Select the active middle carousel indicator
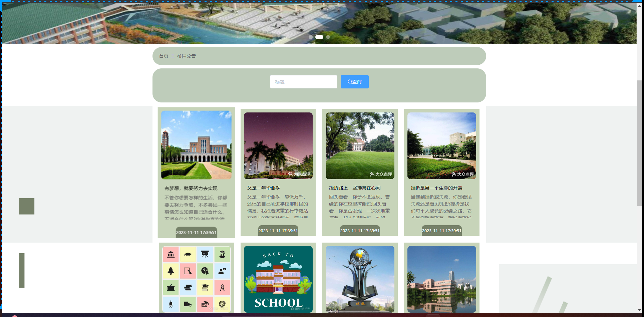This screenshot has width=644, height=317. point(319,37)
